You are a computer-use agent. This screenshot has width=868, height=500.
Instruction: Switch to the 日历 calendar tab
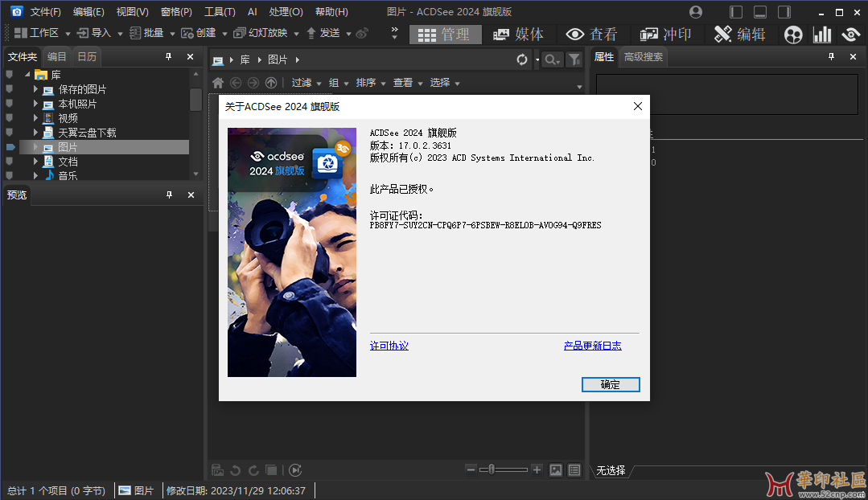[x=87, y=56]
